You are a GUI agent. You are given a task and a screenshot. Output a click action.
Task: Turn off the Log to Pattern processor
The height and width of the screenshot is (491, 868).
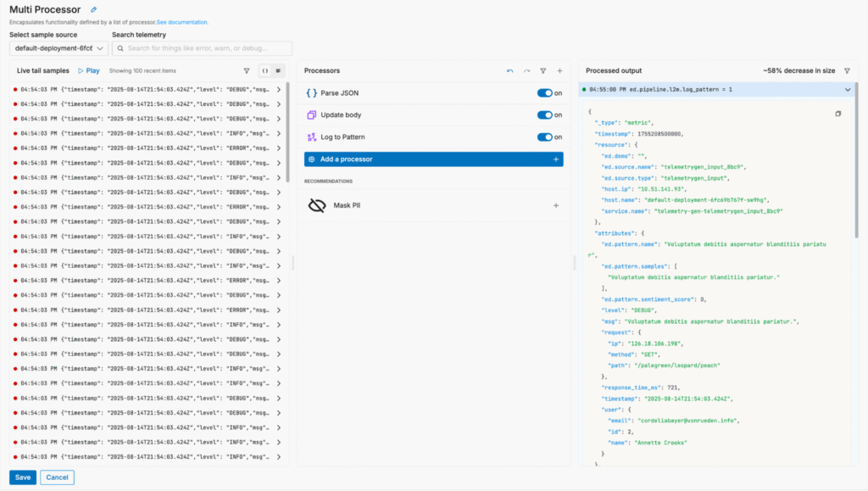[x=544, y=137]
